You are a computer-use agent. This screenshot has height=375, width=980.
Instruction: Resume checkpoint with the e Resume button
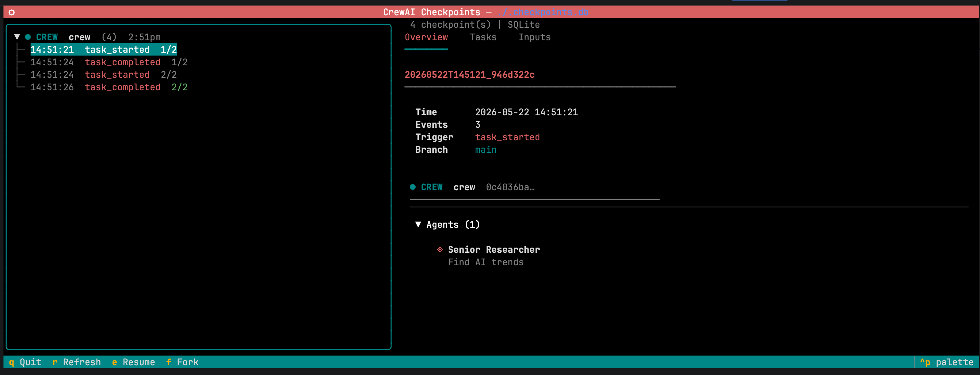(133, 362)
